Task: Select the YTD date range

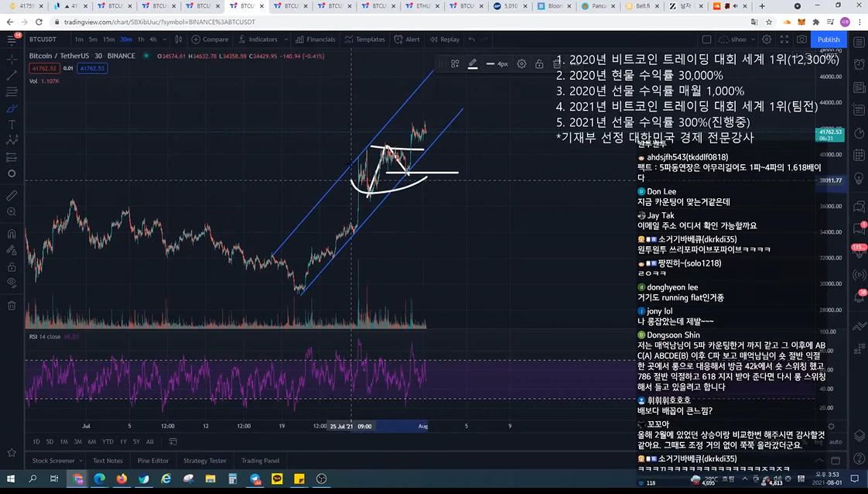Action: (108, 441)
